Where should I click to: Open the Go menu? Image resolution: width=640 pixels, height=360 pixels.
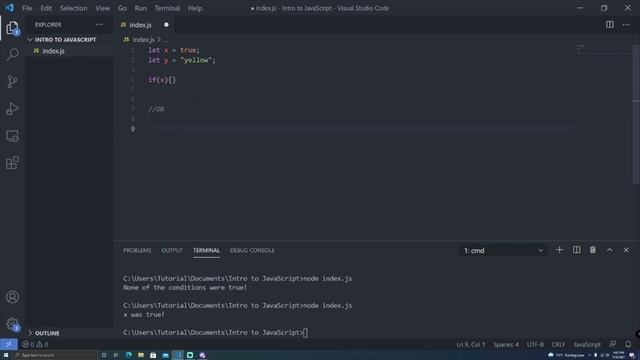click(122, 8)
